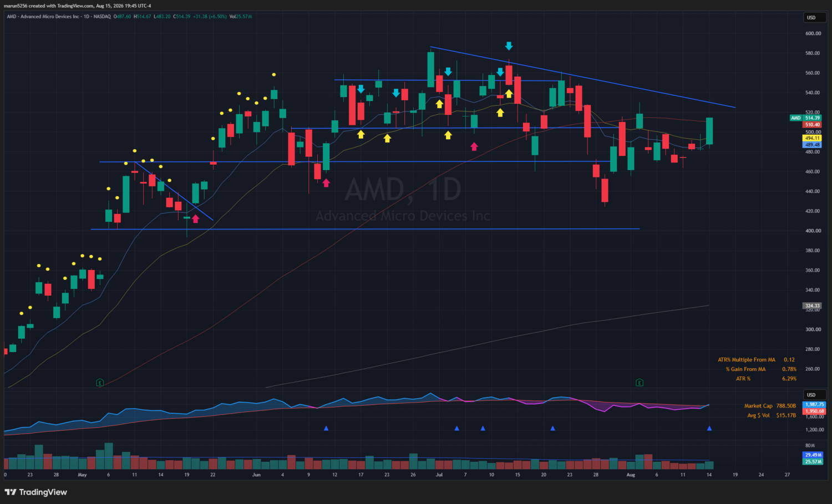
Task: Click the change value +31.38 (+6.50%)
Action: coord(210,17)
